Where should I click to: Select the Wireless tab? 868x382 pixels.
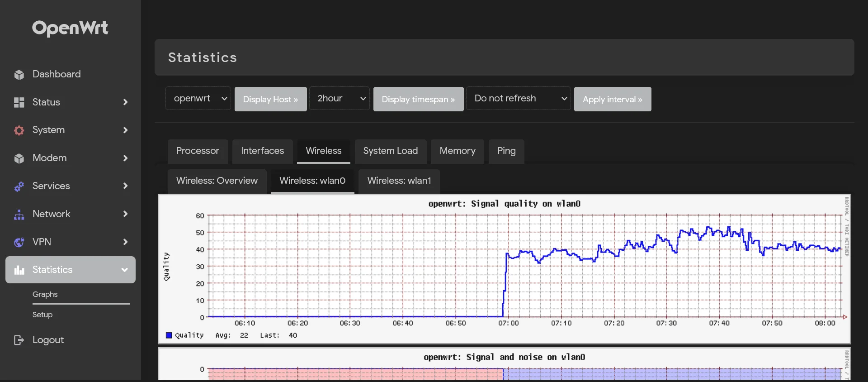coord(324,151)
